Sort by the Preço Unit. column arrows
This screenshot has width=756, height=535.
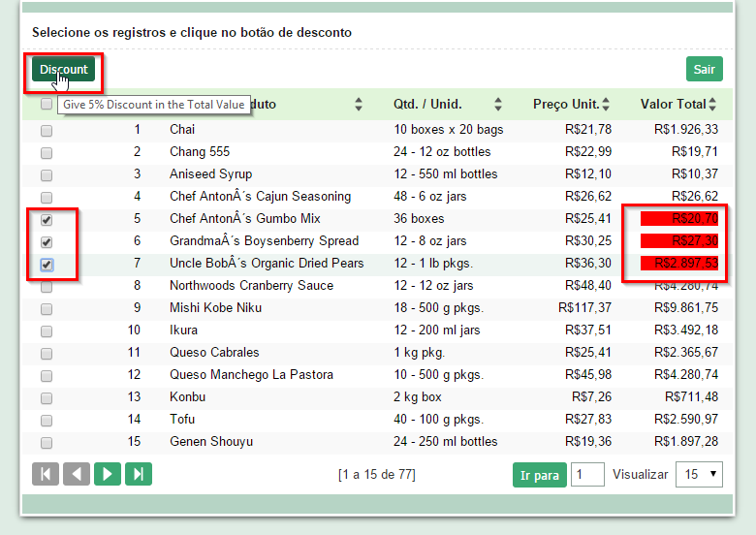coord(606,105)
